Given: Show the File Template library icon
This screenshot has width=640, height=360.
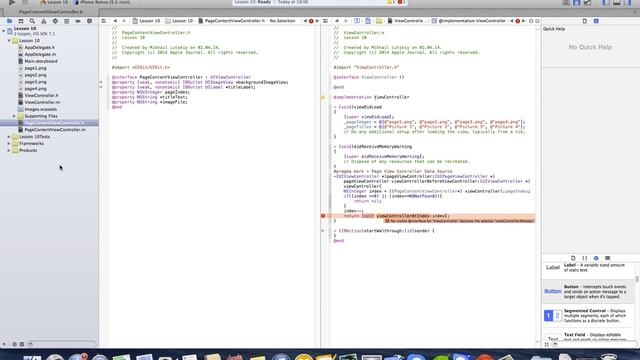Looking at the screenshot, I should click(573, 258).
